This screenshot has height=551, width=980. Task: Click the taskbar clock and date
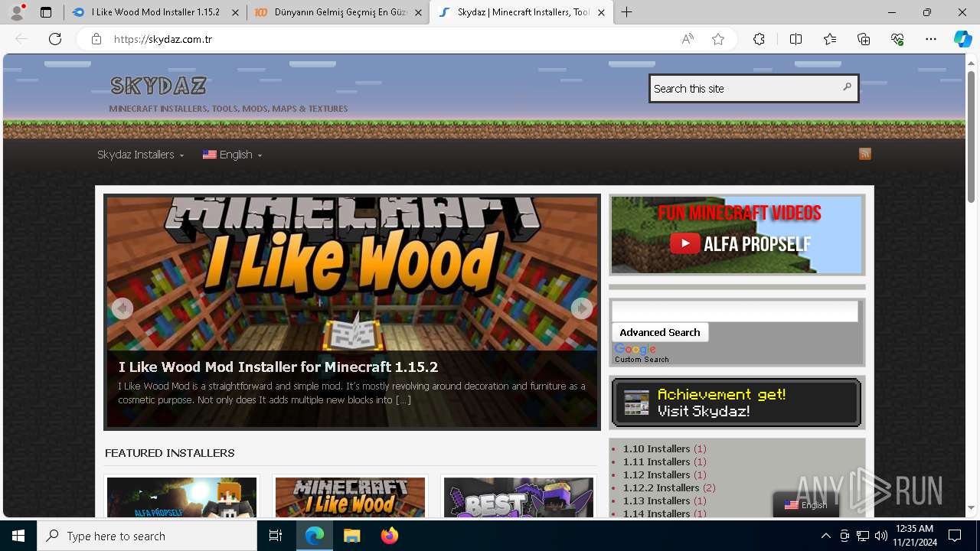[x=913, y=536]
